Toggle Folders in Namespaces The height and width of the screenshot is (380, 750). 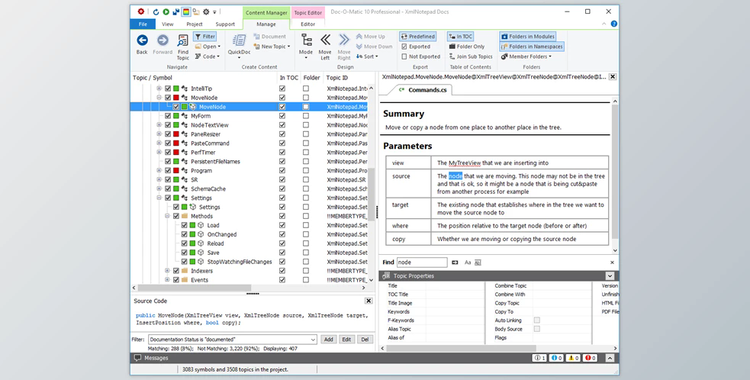tap(532, 46)
